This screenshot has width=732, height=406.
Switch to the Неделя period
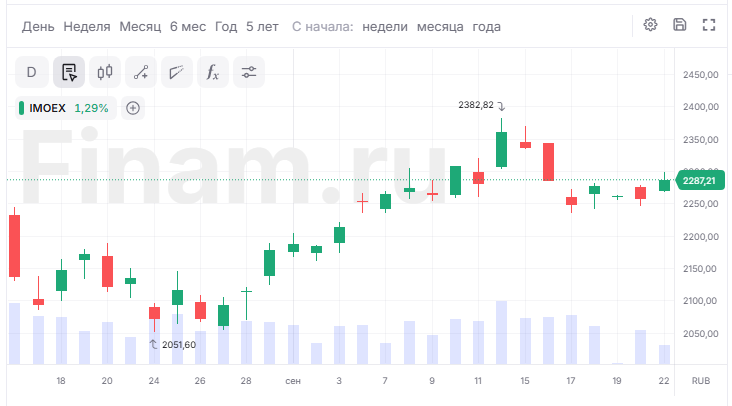pos(87,27)
